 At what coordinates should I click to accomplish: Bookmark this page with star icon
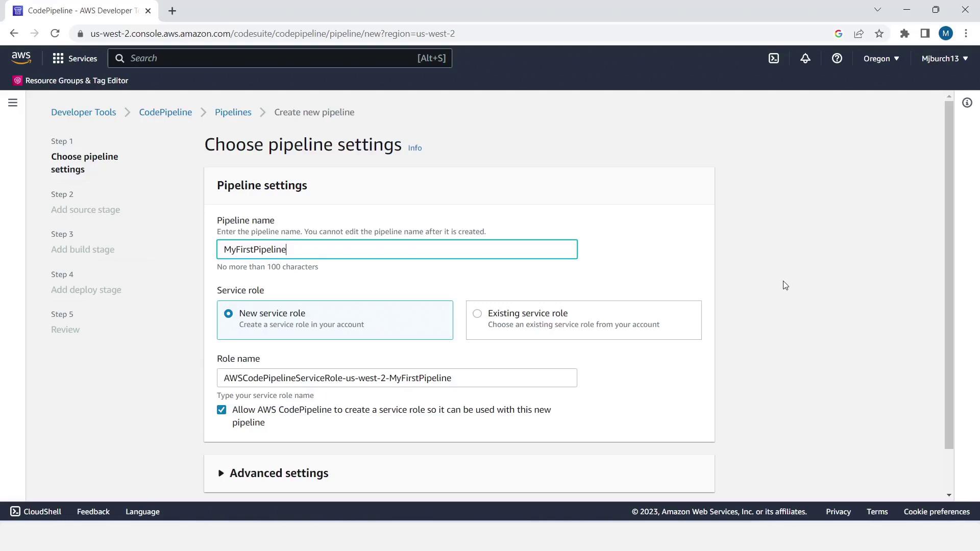879,34
